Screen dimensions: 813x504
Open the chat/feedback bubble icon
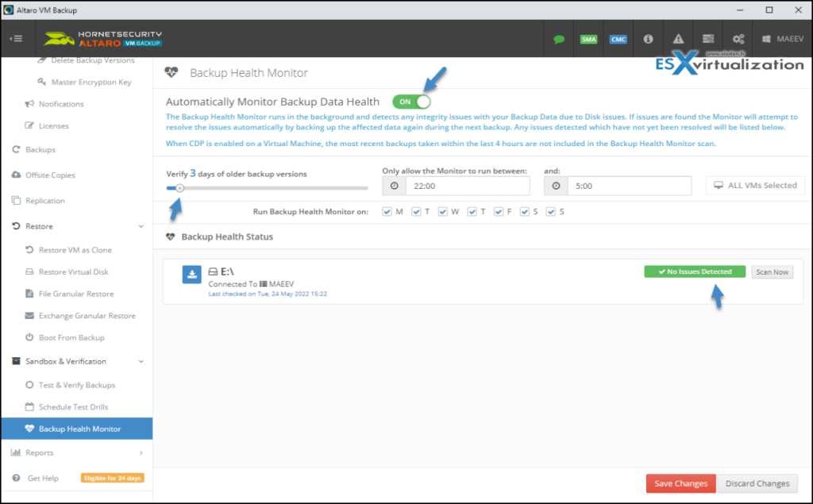click(561, 38)
